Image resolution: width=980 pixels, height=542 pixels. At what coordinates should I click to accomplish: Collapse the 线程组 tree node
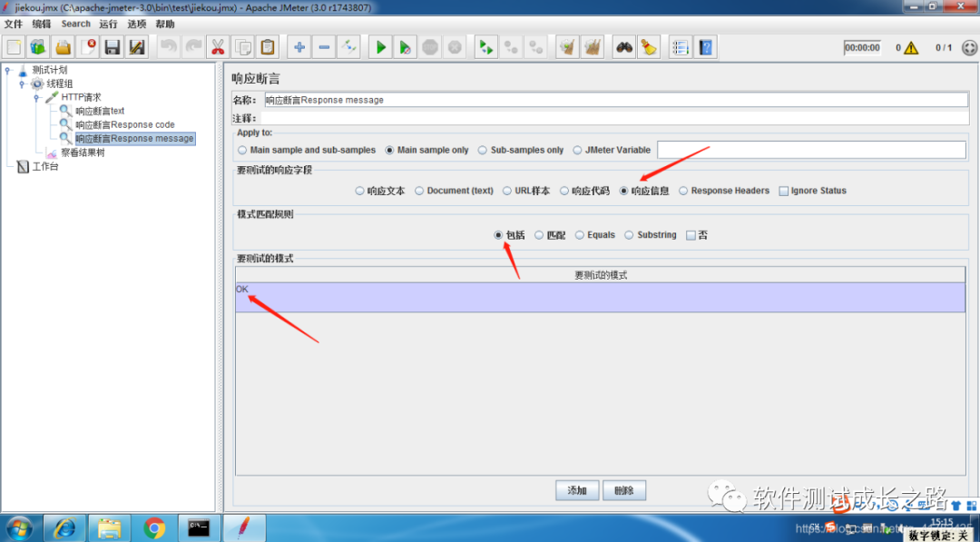tap(22, 84)
